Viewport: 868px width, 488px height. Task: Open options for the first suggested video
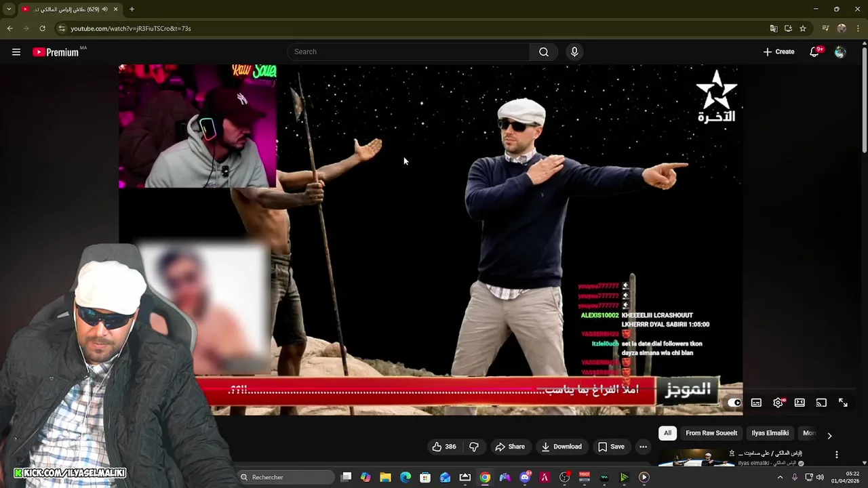click(x=837, y=455)
